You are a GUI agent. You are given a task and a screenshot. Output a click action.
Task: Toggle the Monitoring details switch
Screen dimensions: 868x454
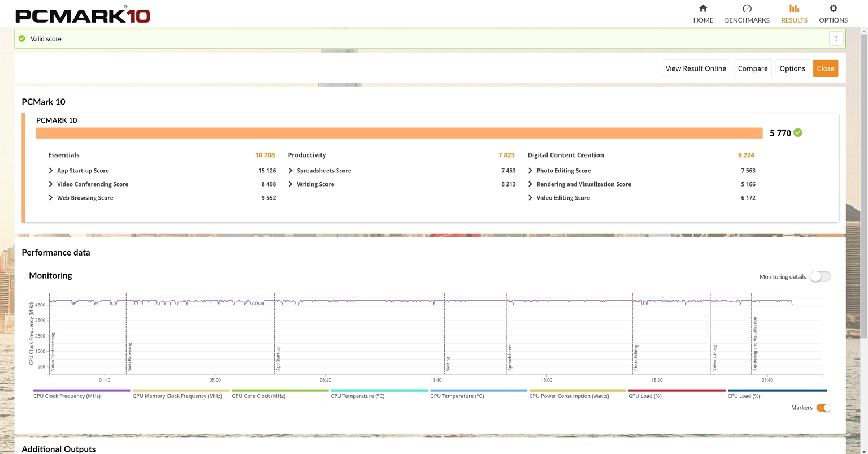pyautogui.click(x=820, y=276)
